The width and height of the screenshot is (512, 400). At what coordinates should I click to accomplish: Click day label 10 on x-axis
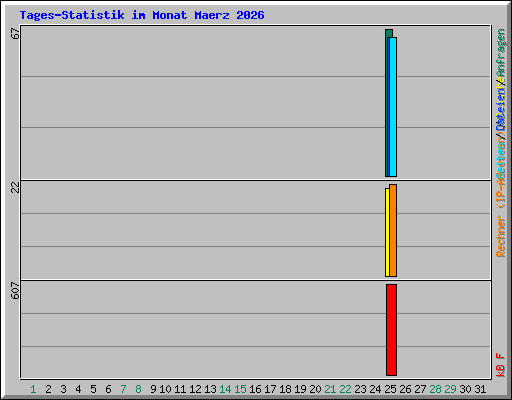pyautogui.click(x=165, y=389)
